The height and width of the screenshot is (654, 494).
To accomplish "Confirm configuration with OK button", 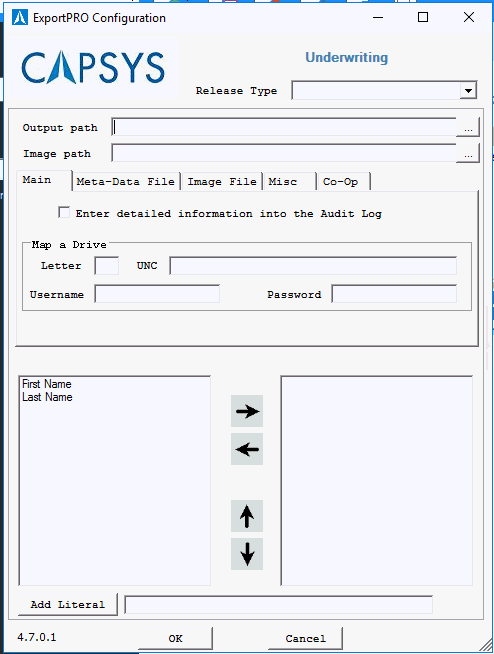I will coord(175,638).
